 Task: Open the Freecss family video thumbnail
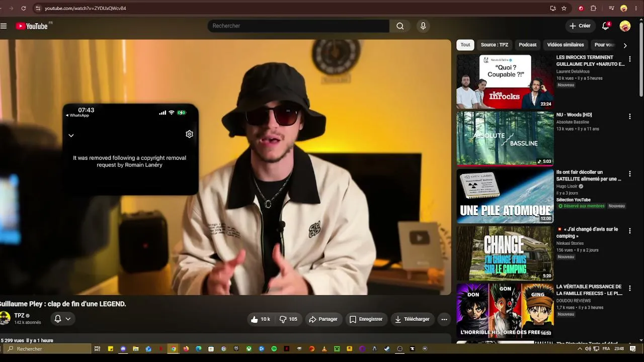(505, 311)
